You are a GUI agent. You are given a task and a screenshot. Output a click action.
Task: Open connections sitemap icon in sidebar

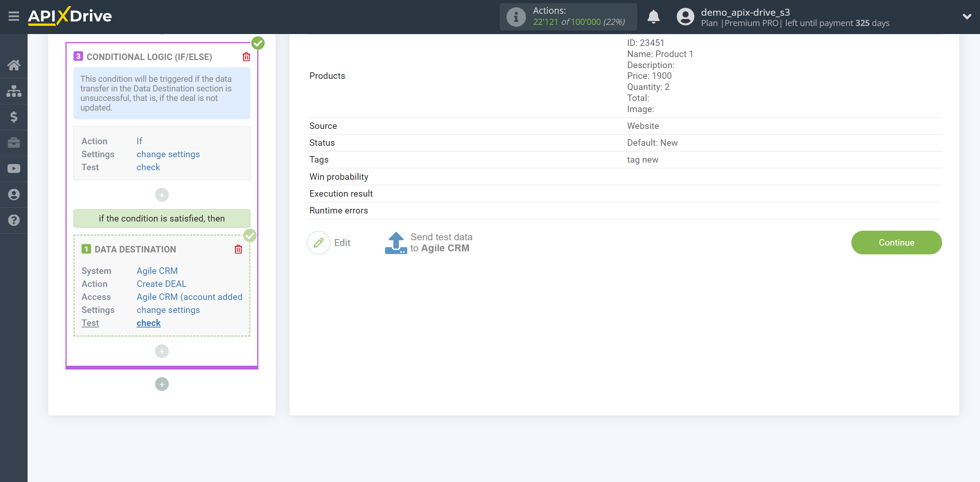coord(14,91)
